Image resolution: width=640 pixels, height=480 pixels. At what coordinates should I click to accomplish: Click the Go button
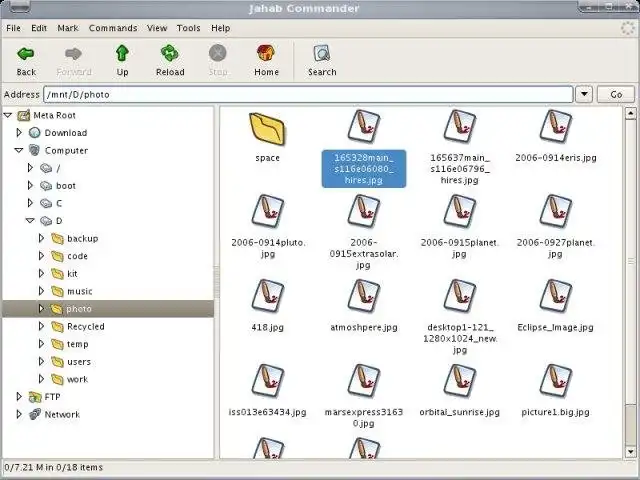616,94
